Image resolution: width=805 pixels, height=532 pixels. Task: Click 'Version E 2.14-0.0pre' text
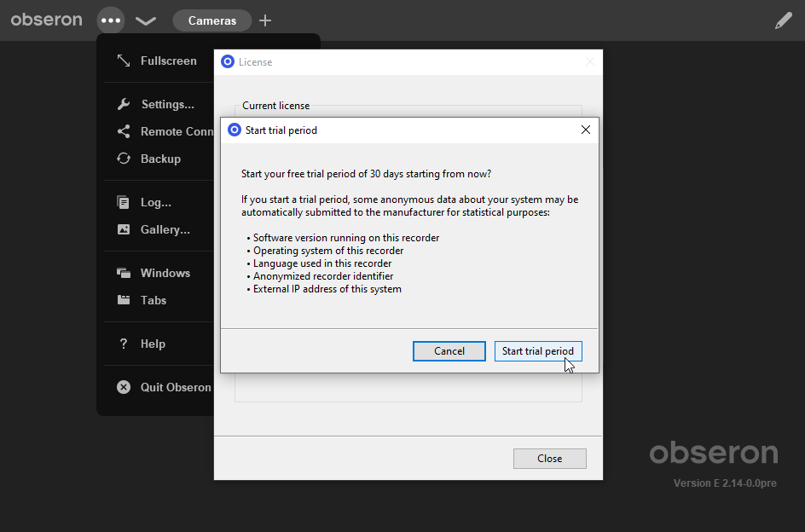click(725, 483)
